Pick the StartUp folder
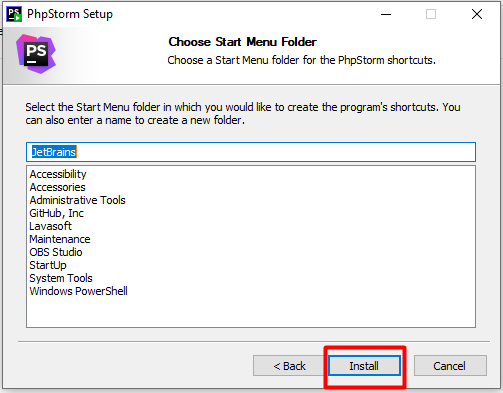503x393 pixels. click(48, 265)
